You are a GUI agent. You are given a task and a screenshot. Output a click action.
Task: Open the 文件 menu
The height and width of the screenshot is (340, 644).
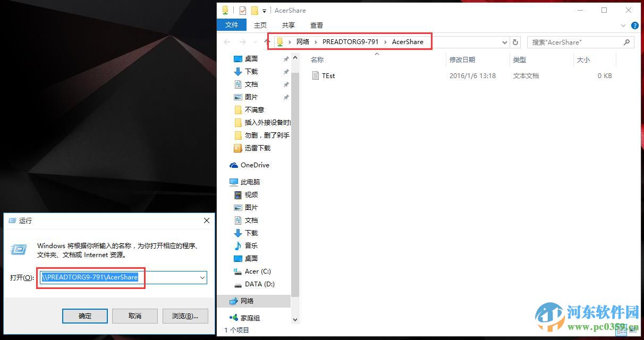point(232,25)
